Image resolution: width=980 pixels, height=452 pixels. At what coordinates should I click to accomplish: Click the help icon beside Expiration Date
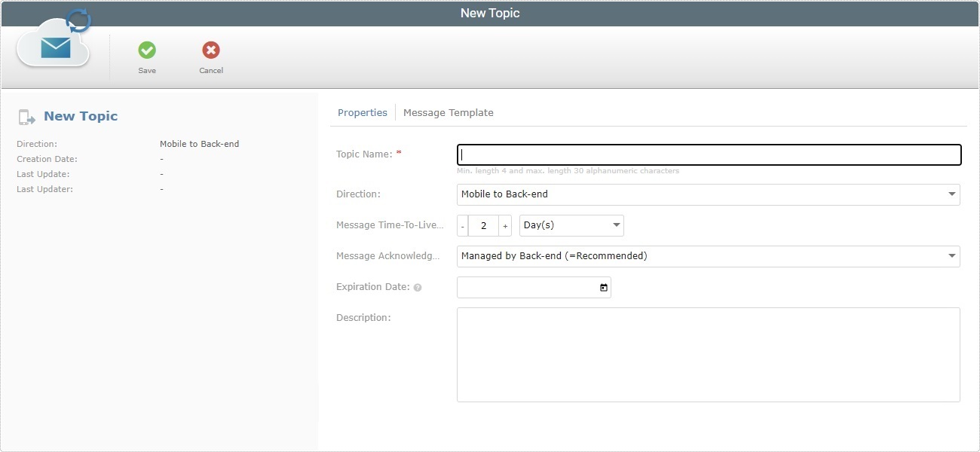tap(418, 287)
